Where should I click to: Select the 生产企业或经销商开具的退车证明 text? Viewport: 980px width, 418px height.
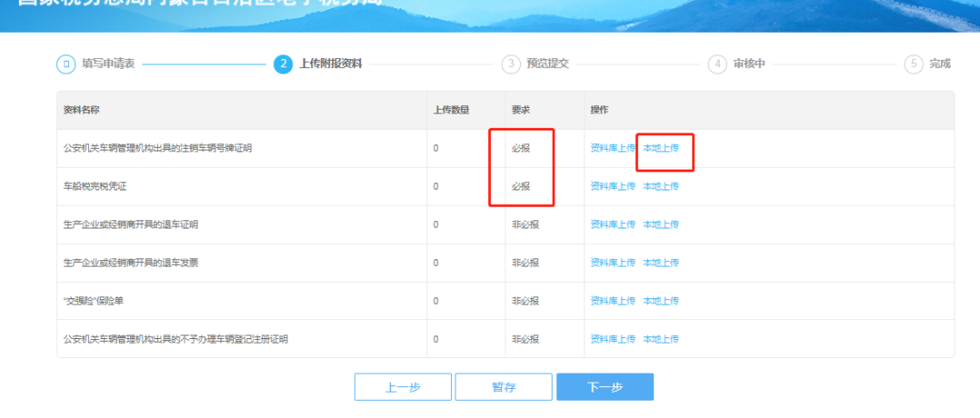(x=131, y=224)
